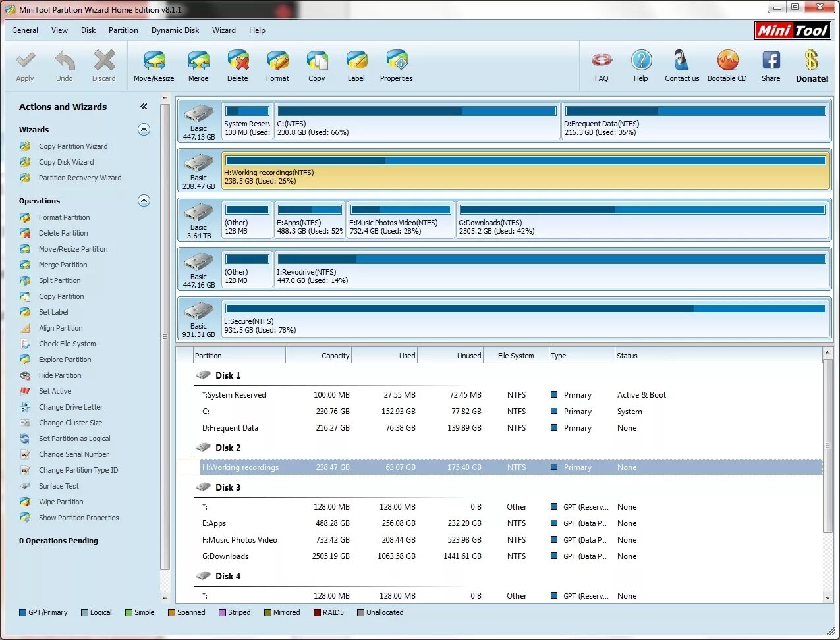Open the Partition menu
840x640 pixels.
point(123,30)
